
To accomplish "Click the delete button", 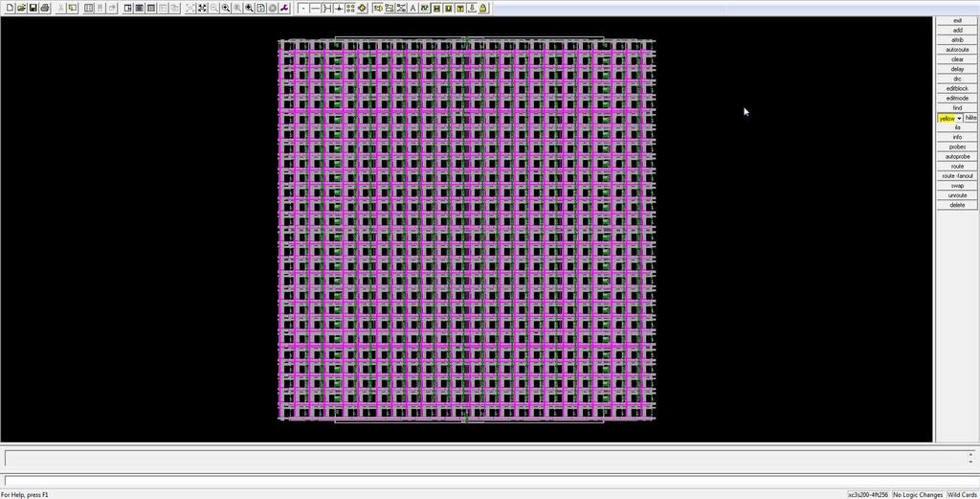I will point(957,205).
